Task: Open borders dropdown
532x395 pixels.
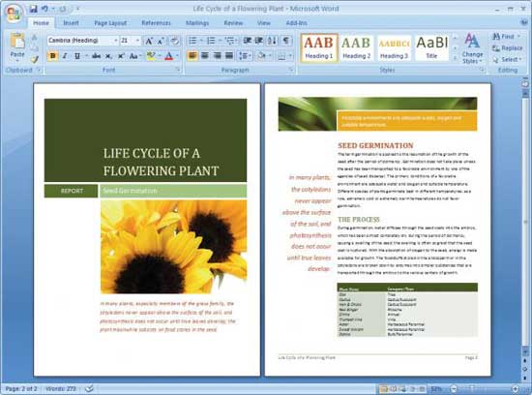Action: point(290,56)
